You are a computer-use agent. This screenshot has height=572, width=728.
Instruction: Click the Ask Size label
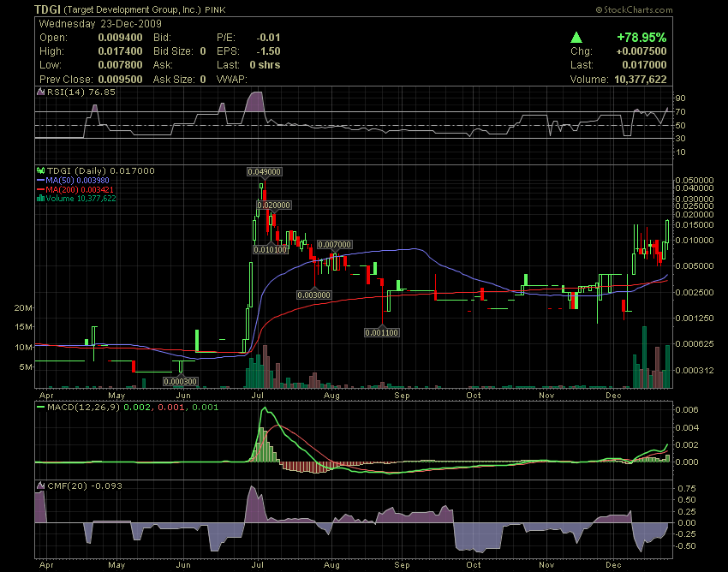[x=173, y=79]
